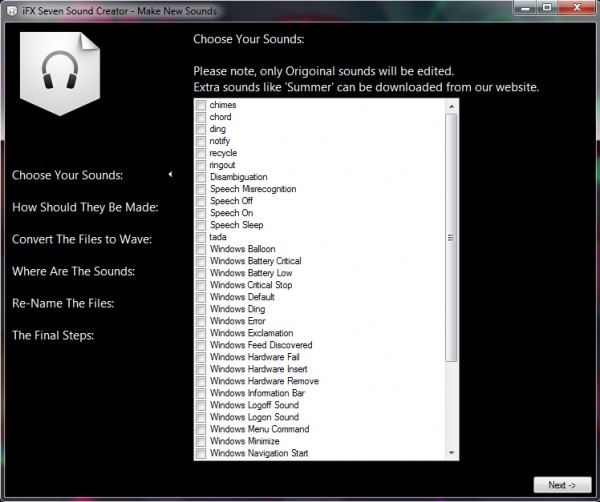
Task: Tick the Speech Misrecognition checkbox
Action: point(201,189)
